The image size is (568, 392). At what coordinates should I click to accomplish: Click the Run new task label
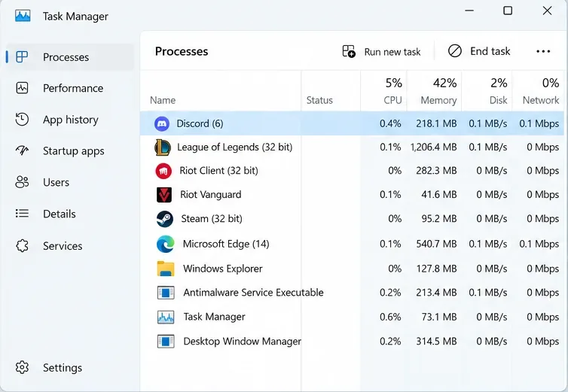point(392,52)
